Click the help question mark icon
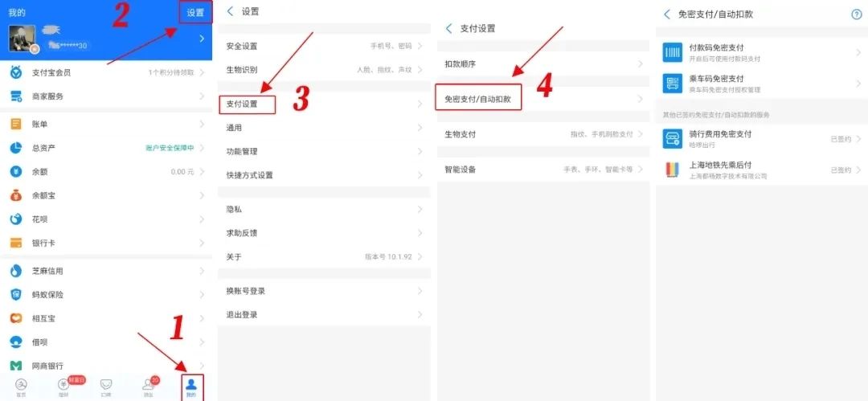This screenshot has height=401, width=868. [857, 14]
